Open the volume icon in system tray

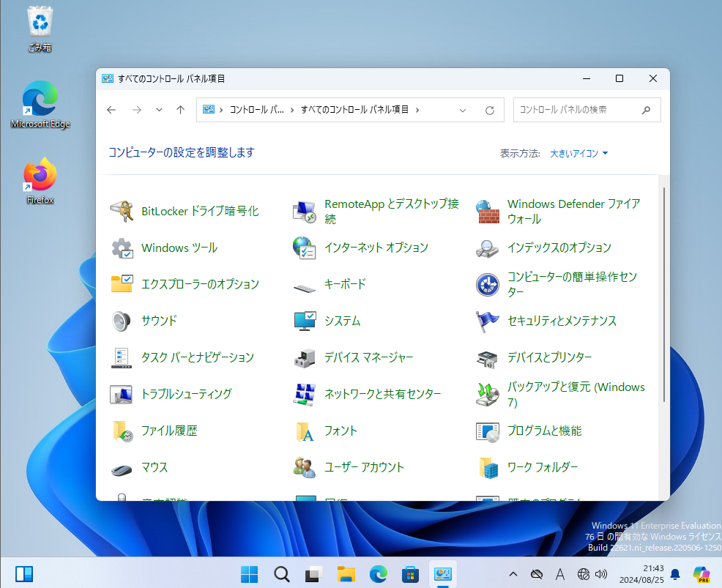(601, 574)
